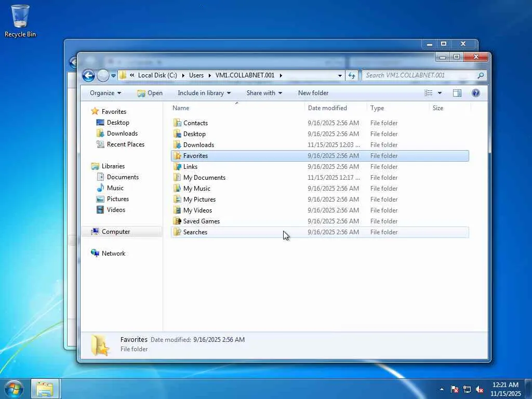
Task: Open the Share with menu
Action: coord(264,93)
